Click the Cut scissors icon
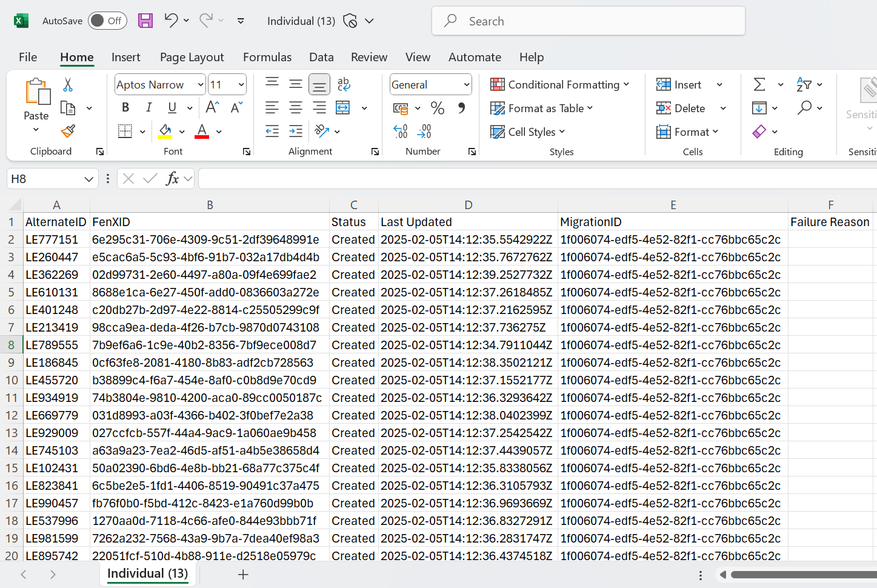 click(x=68, y=85)
